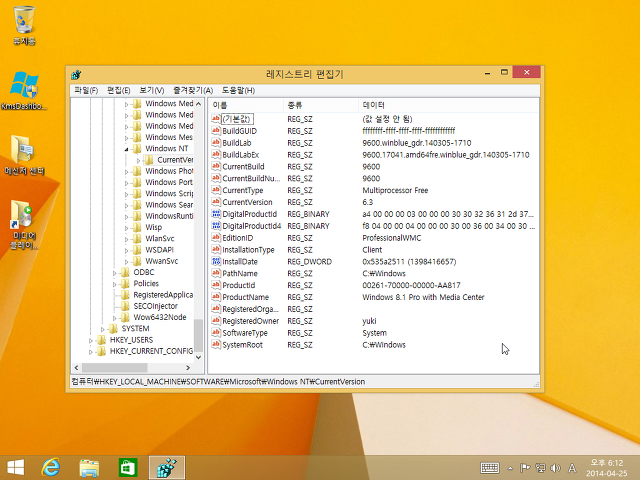Click the HKEY_USERS folder icon
The height and width of the screenshot is (480, 640).
coord(101,340)
